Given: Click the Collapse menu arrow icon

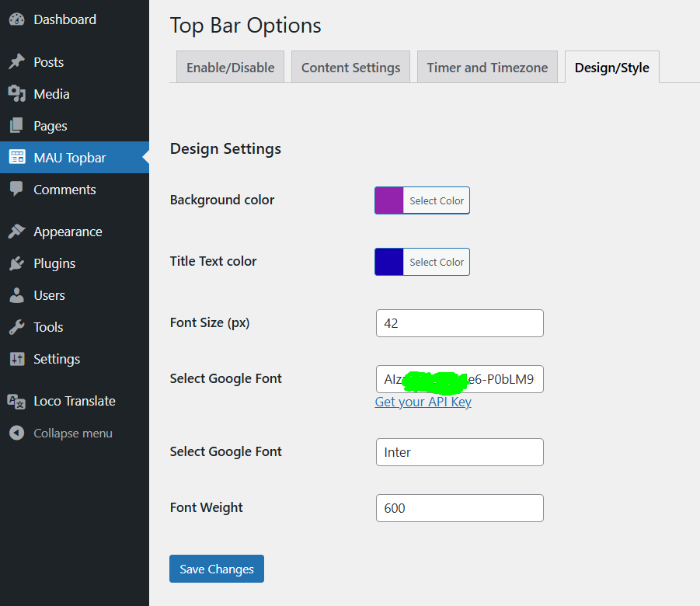Looking at the screenshot, I should 17,433.
